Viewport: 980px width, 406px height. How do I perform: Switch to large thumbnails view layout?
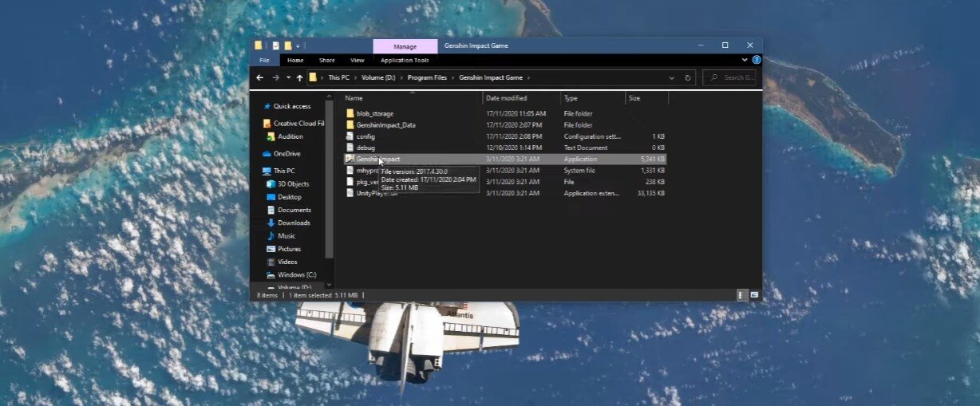click(x=753, y=294)
